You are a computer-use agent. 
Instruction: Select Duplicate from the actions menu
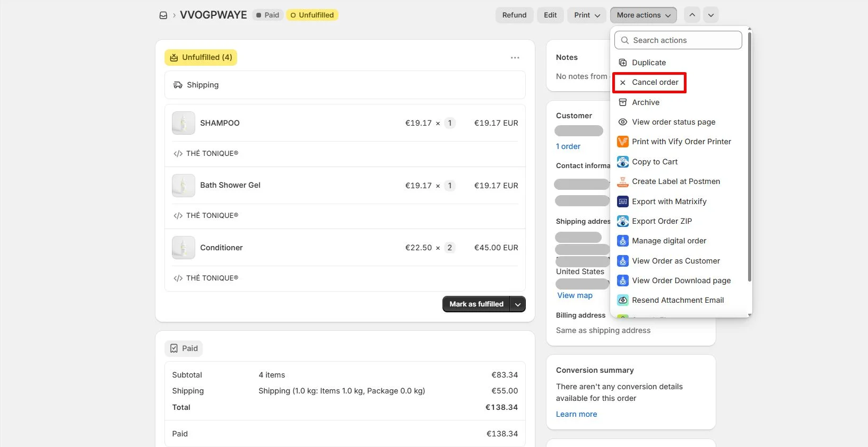(x=678, y=63)
